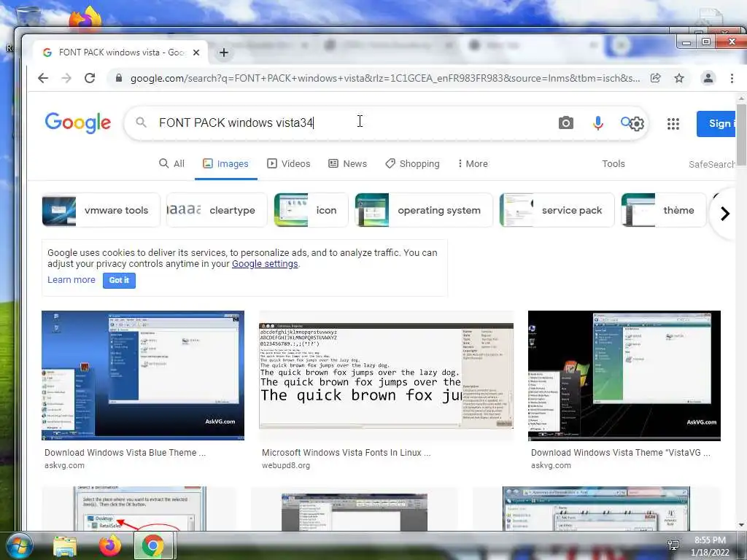747x560 pixels.
Task: Close the FONT PACK windows vista tab
Action: tap(196, 52)
